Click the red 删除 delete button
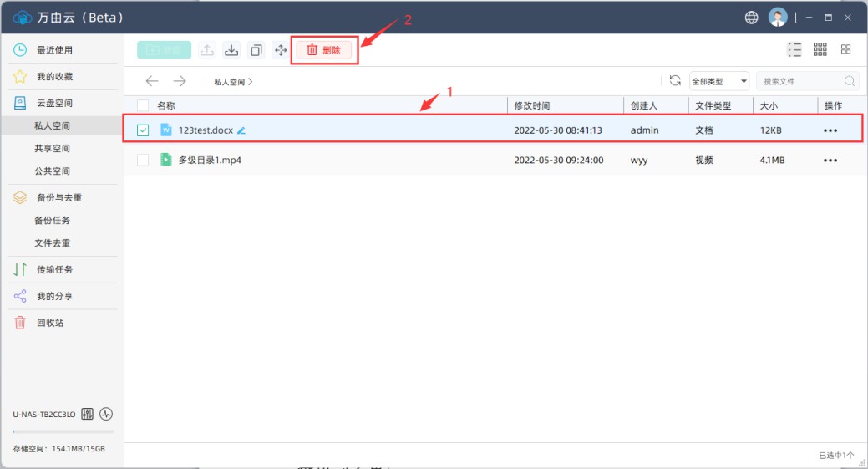868x469 pixels. coord(324,50)
